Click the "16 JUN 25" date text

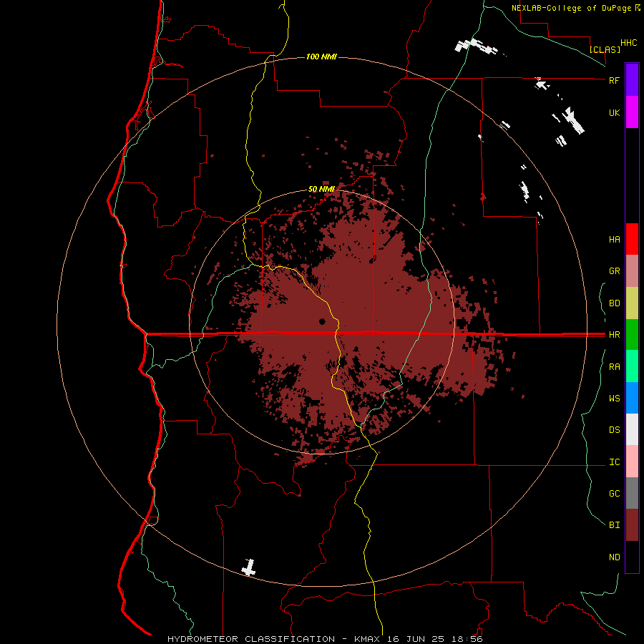416,639
